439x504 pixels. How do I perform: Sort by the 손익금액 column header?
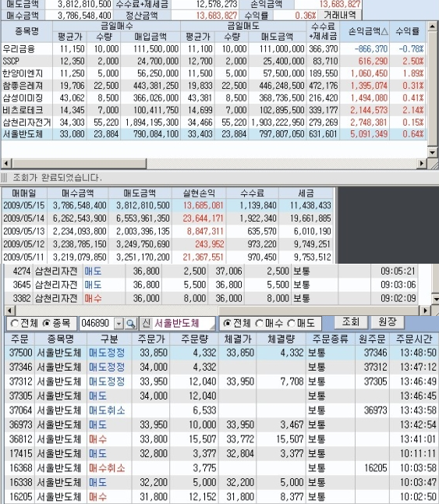click(365, 31)
